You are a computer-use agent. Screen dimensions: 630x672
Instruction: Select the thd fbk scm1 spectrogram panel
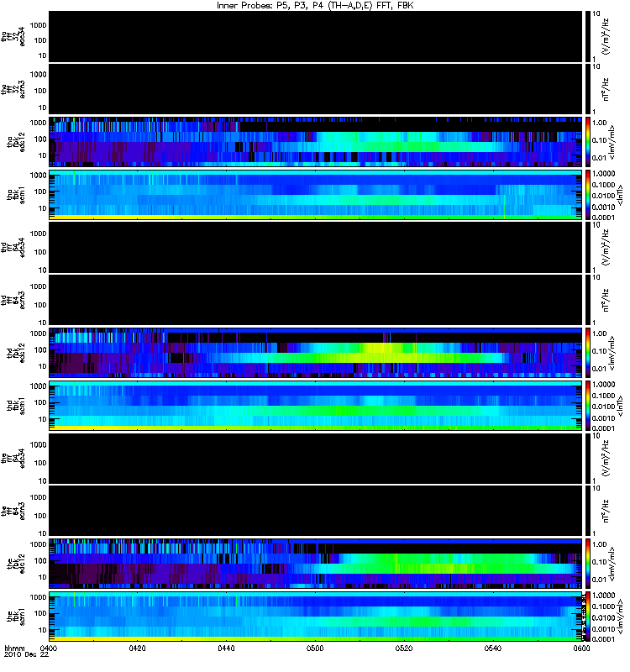(x=316, y=406)
